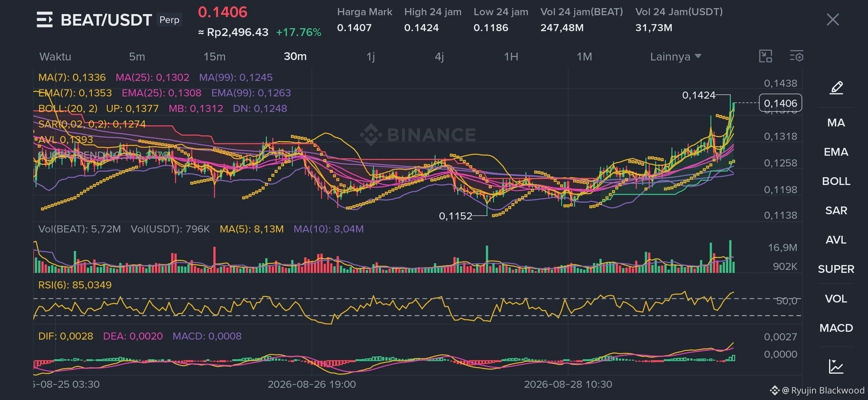Viewport: 868px width, 400px height.
Task: Tap the Vol 24 Jam(USDT) value 31,73M
Action: click(654, 28)
